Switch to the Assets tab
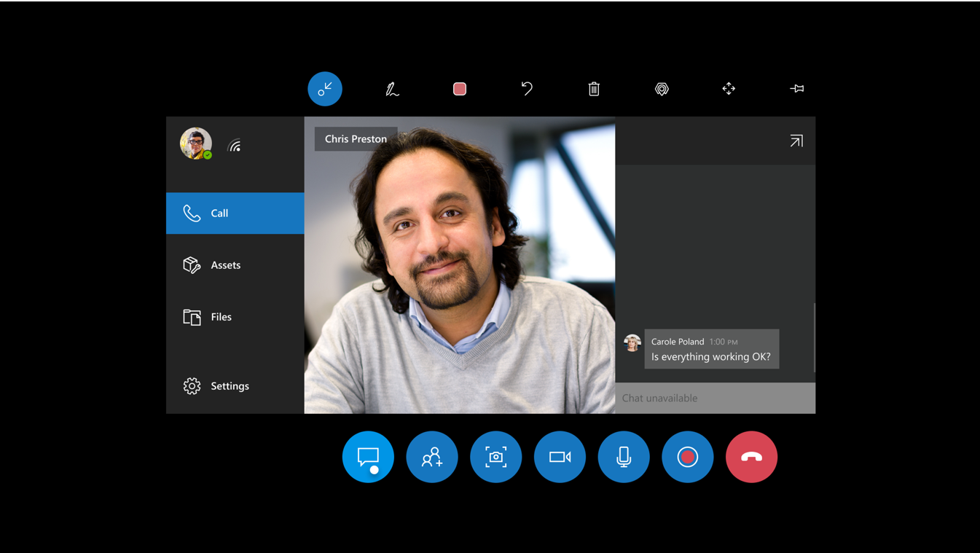The width and height of the screenshot is (980, 553). pos(225,264)
